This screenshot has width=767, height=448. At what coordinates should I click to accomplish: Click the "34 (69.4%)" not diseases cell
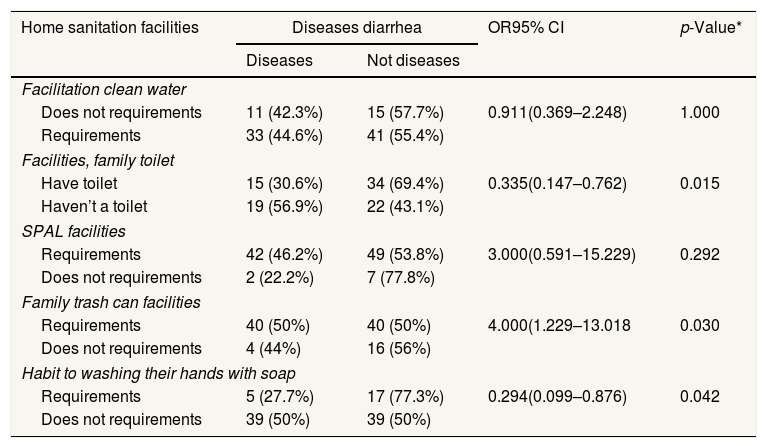[406, 183]
